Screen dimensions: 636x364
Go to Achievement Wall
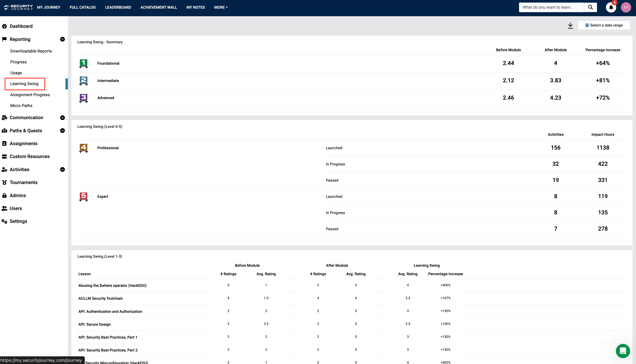158,7
